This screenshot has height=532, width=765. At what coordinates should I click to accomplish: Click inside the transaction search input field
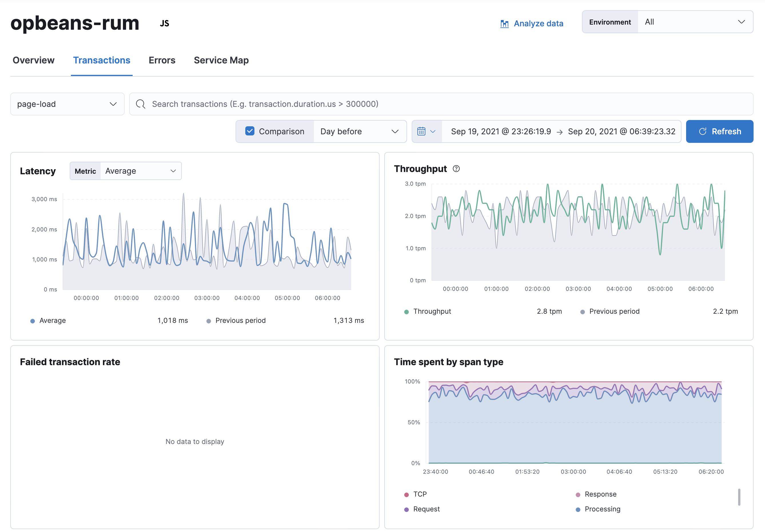tap(300, 104)
